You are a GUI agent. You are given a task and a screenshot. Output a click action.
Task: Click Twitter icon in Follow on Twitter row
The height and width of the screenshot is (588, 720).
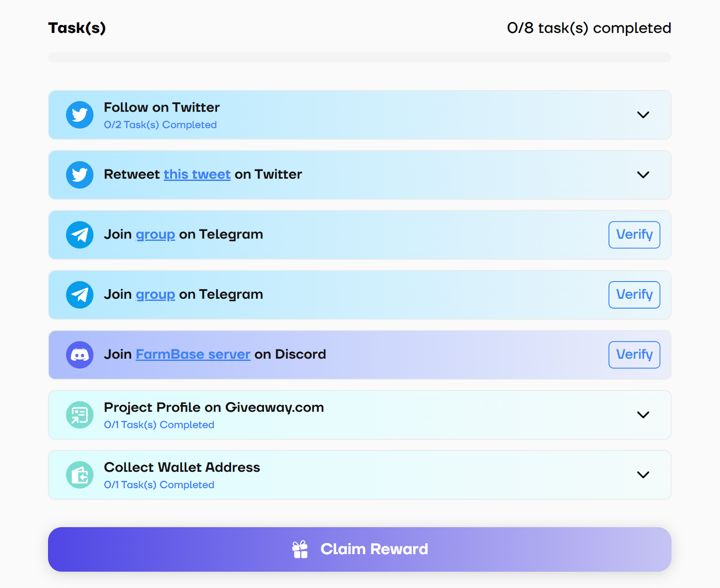point(80,115)
